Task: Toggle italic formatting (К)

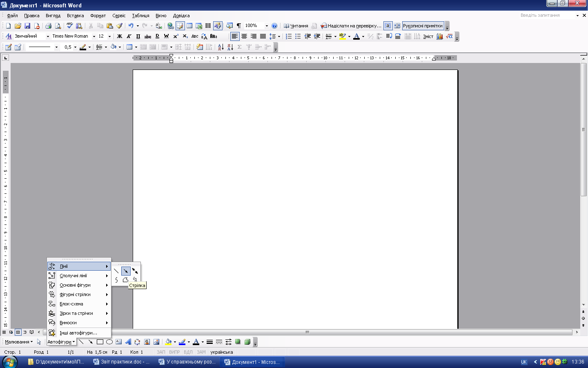Action: point(129,36)
